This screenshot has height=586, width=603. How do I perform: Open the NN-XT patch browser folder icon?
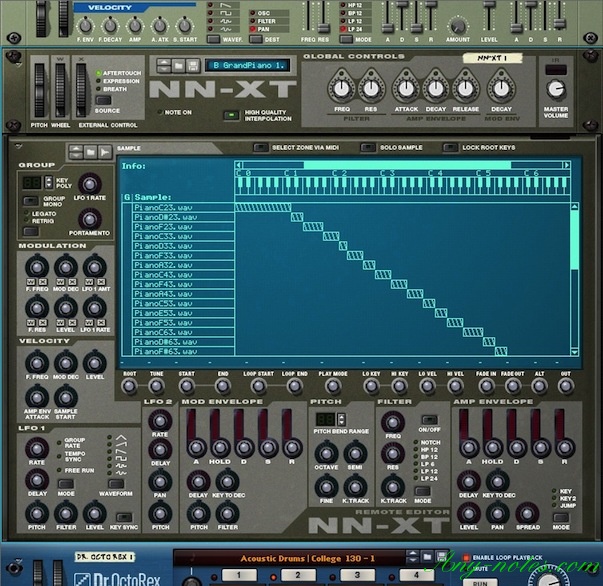pos(178,66)
